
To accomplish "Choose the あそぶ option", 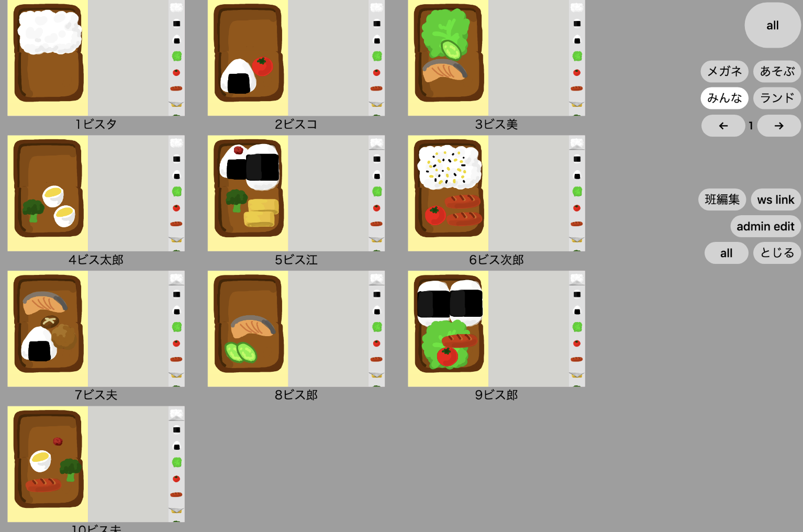I will click(777, 71).
